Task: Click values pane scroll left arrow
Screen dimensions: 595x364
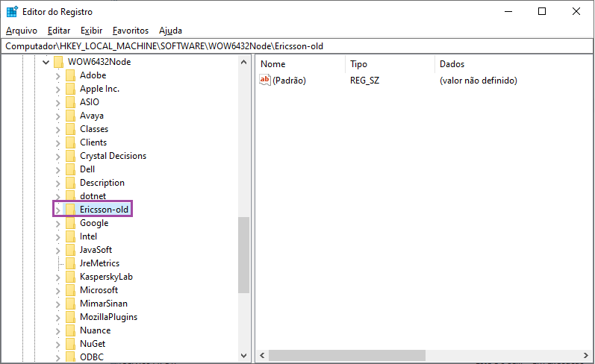Action: [262, 356]
